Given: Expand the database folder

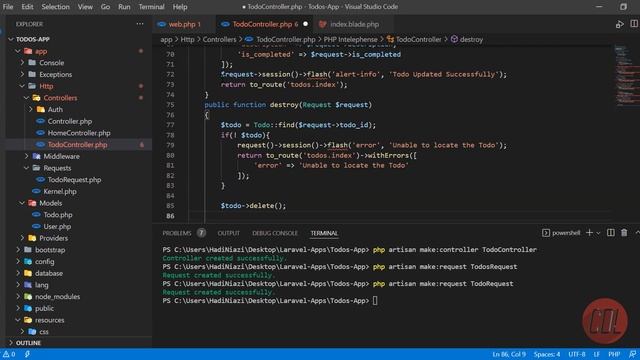Looking at the screenshot, I should click(18, 273).
